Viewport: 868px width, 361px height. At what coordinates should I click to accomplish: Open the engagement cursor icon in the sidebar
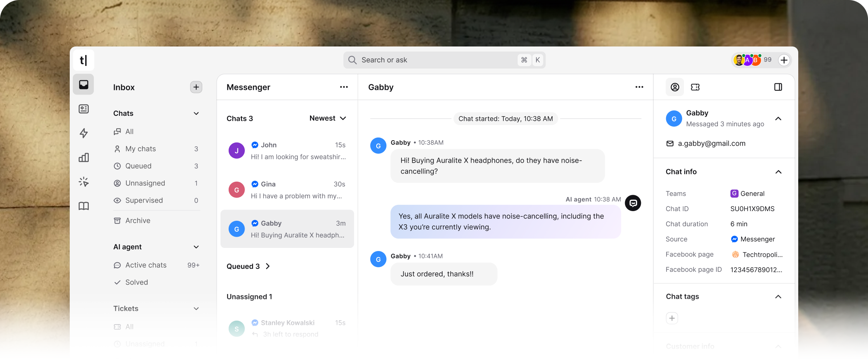pyautogui.click(x=83, y=182)
